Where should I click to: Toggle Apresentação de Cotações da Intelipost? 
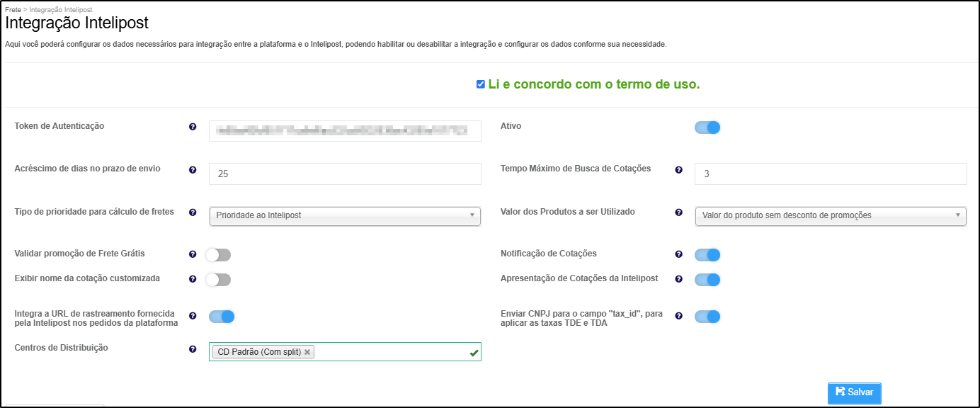coord(707,280)
